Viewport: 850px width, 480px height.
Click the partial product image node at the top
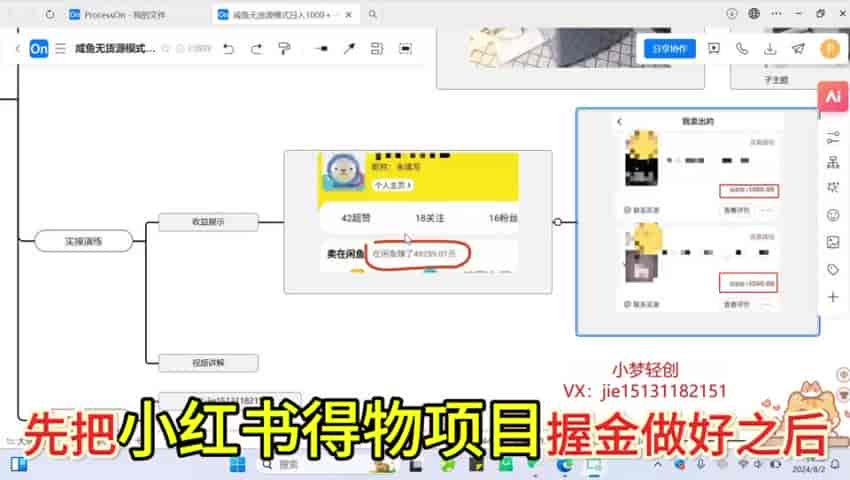(x=570, y=57)
